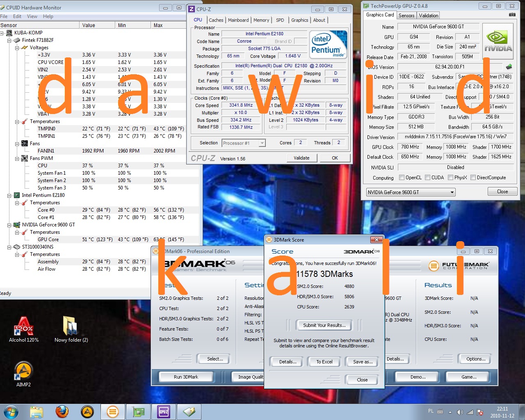Viewport: 525px width, 420px height.
Task: Click the Run 3DMark button
Action: coord(186,377)
